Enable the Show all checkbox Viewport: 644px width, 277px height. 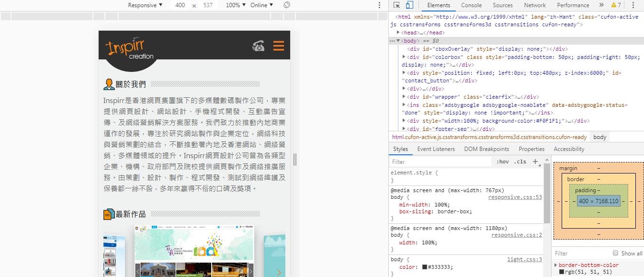(x=616, y=253)
